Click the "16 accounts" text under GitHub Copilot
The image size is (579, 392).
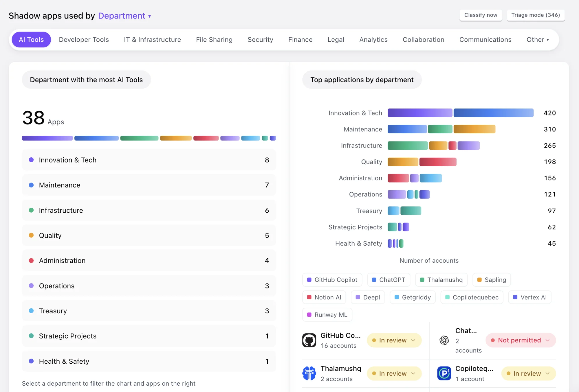pyautogui.click(x=338, y=346)
